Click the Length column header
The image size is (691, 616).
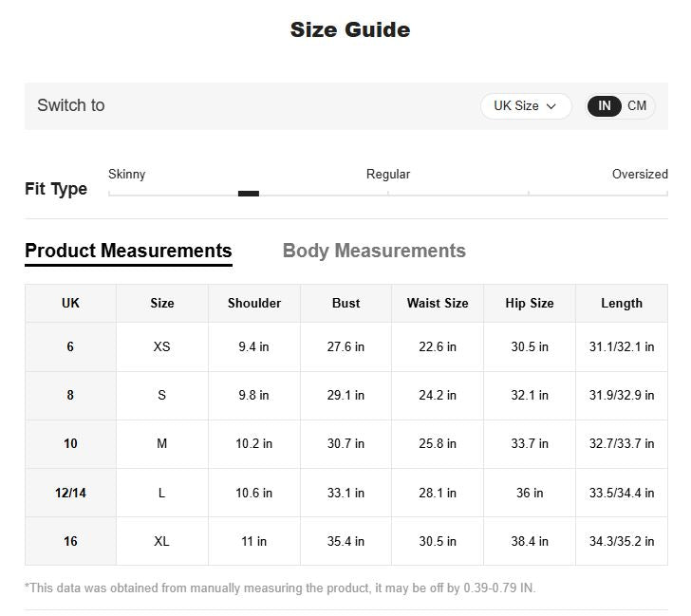click(x=622, y=304)
